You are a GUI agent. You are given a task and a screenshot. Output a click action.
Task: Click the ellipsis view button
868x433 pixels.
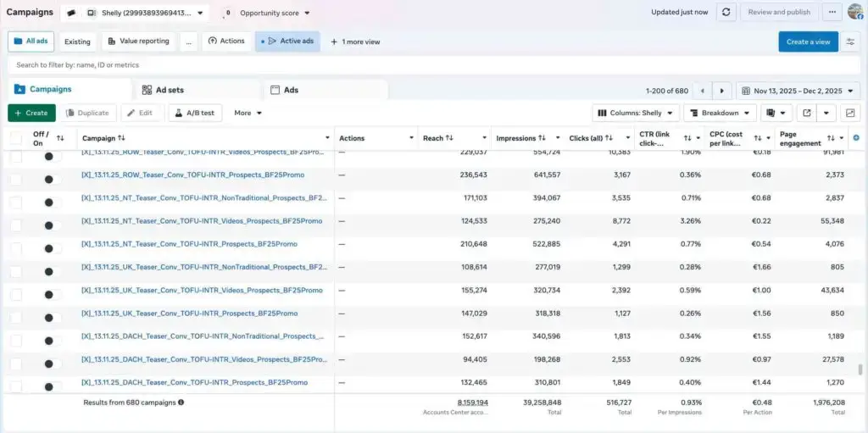pyautogui.click(x=188, y=42)
